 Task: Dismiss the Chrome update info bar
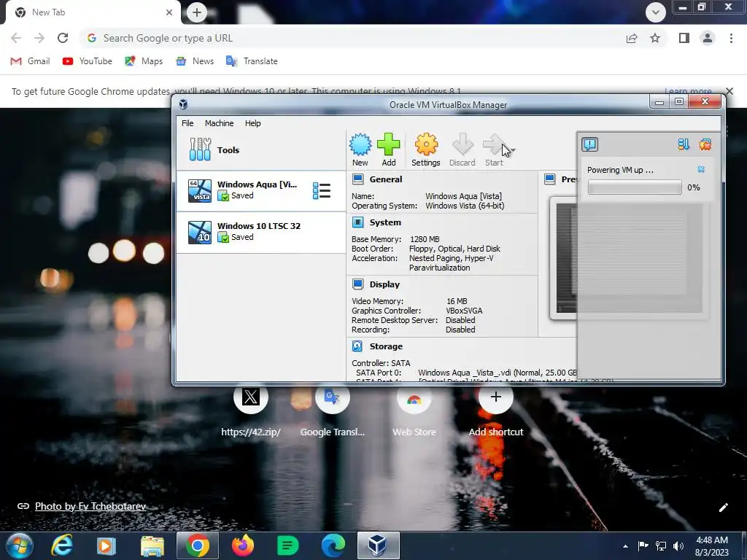click(729, 91)
